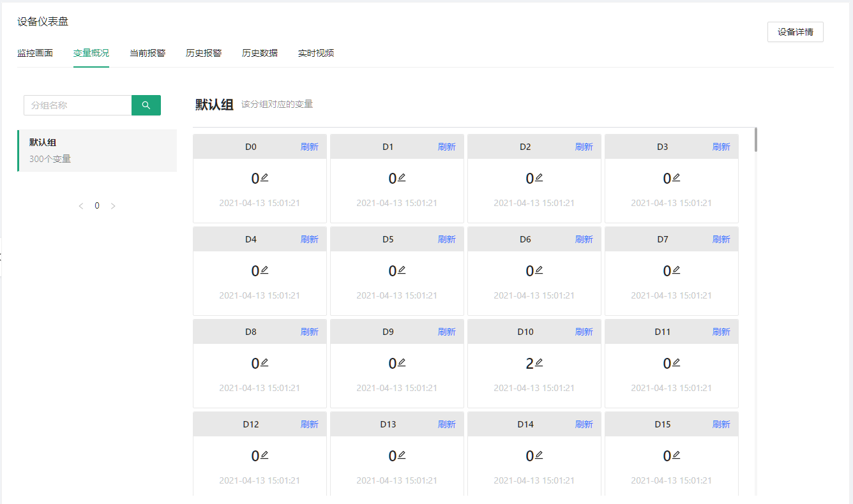Screen dimensions: 853x504
Task: Go to next page of groups
Action: (x=113, y=206)
